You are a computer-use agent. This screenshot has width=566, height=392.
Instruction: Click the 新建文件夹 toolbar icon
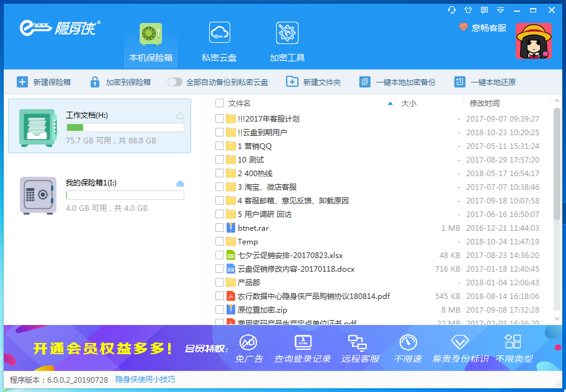click(x=292, y=82)
